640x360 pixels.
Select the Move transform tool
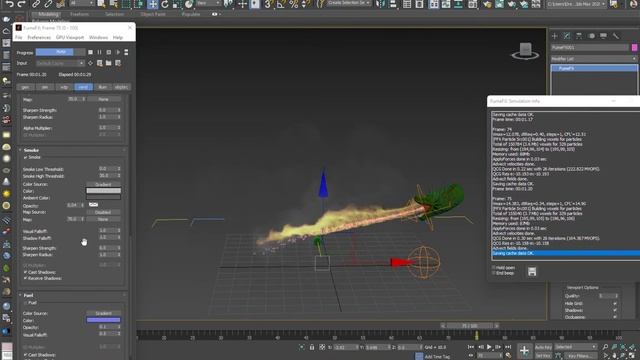(x=153, y=4)
